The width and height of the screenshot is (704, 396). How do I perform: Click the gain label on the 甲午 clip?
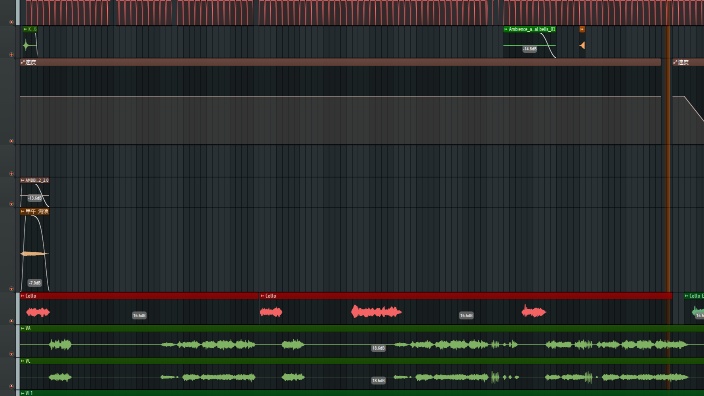(35, 283)
